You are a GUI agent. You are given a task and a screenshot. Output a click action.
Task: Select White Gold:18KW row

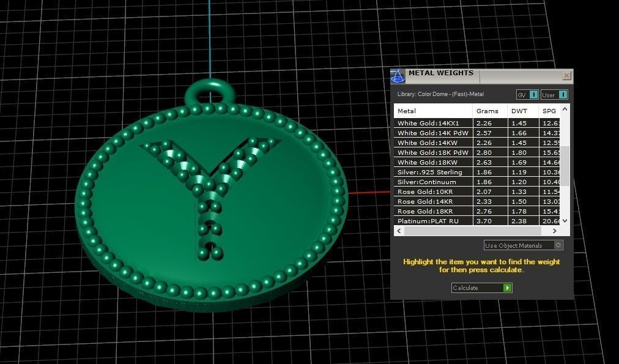click(x=476, y=162)
